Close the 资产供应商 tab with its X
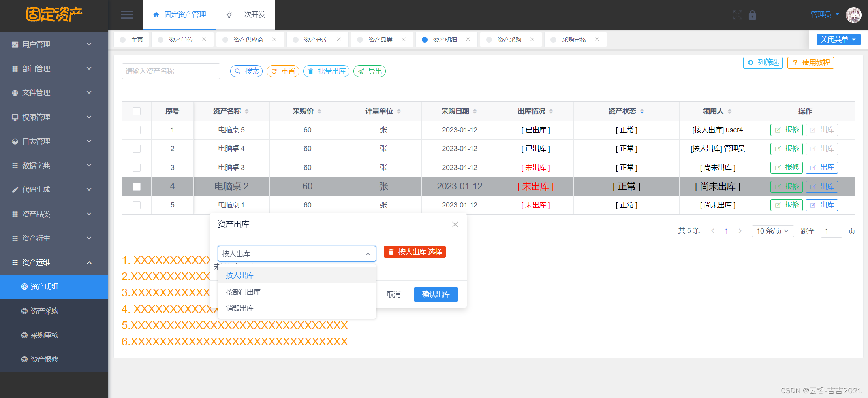This screenshot has width=868, height=398. point(274,39)
